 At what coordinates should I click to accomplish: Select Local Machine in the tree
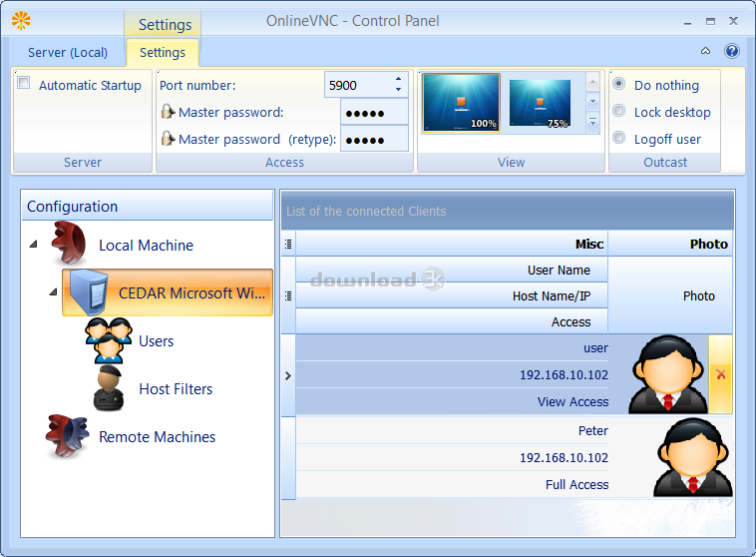[146, 246]
